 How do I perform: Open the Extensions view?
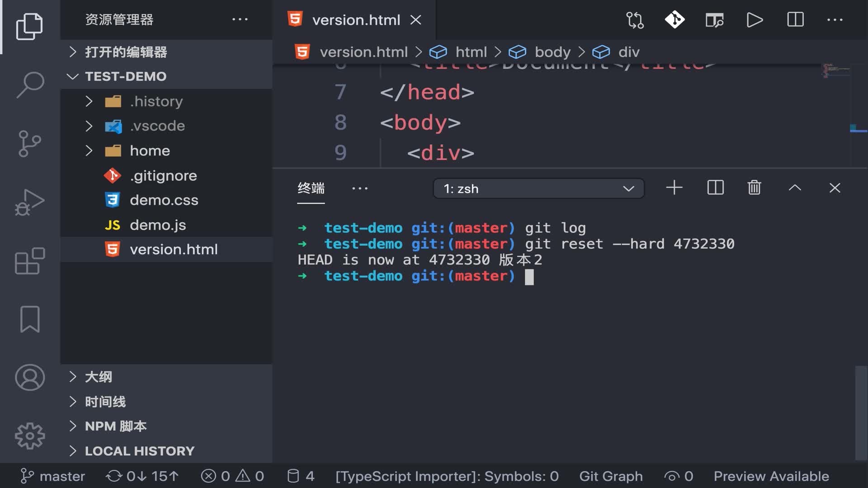(30, 261)
